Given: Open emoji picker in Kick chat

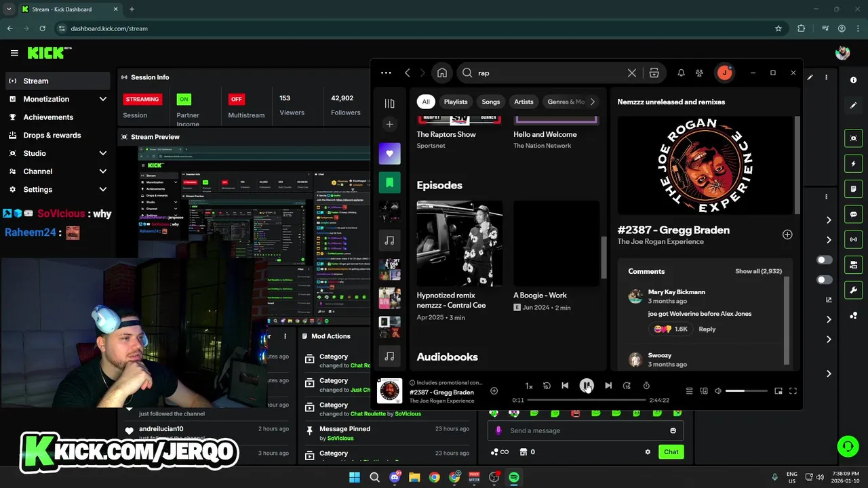Looking at the screenshot, I should (x=673, y=430).
